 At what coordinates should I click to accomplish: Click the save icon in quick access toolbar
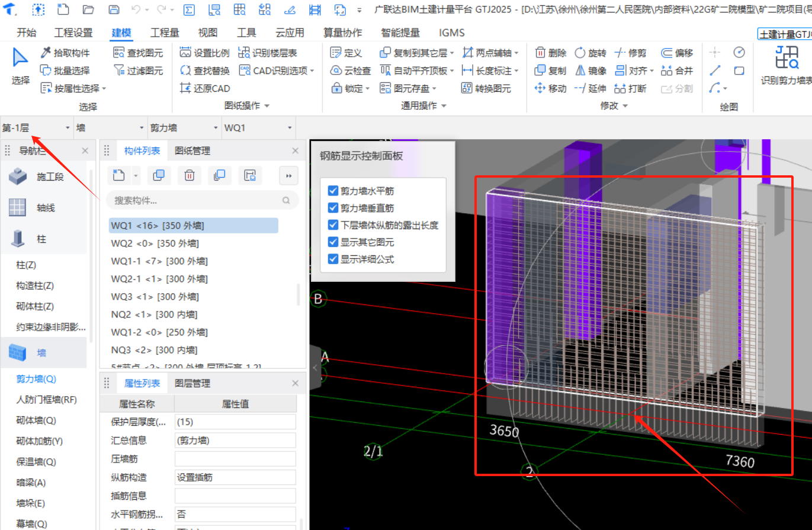point(114,10)
